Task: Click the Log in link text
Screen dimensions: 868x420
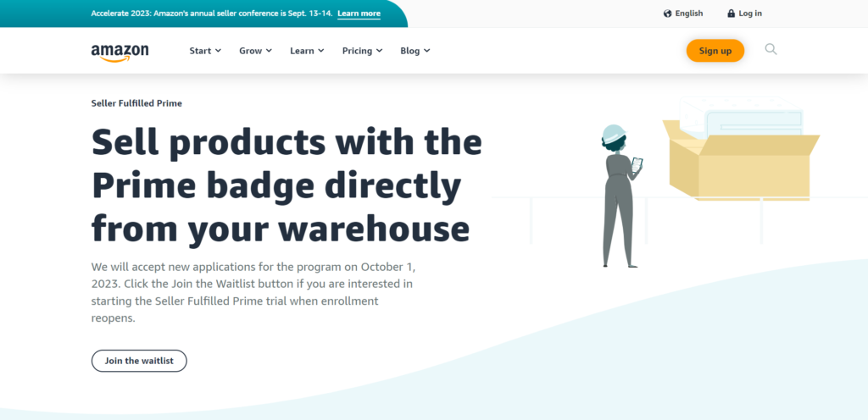Action: click(x=750, y=14)
